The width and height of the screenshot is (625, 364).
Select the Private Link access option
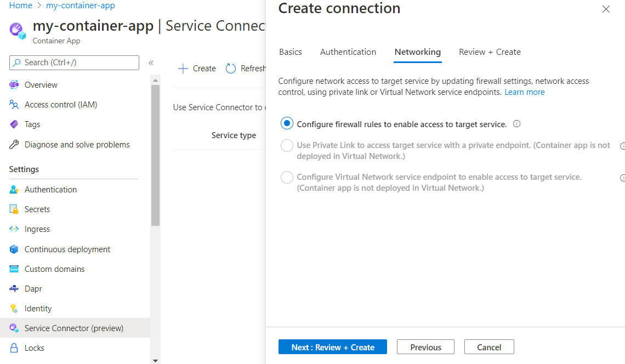(x=287, y=145)
